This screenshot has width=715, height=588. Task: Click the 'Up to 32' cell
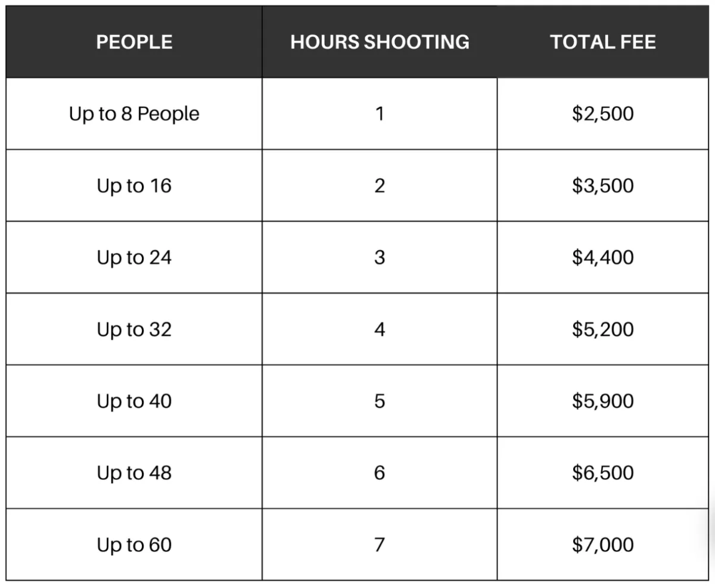point(134,329)
